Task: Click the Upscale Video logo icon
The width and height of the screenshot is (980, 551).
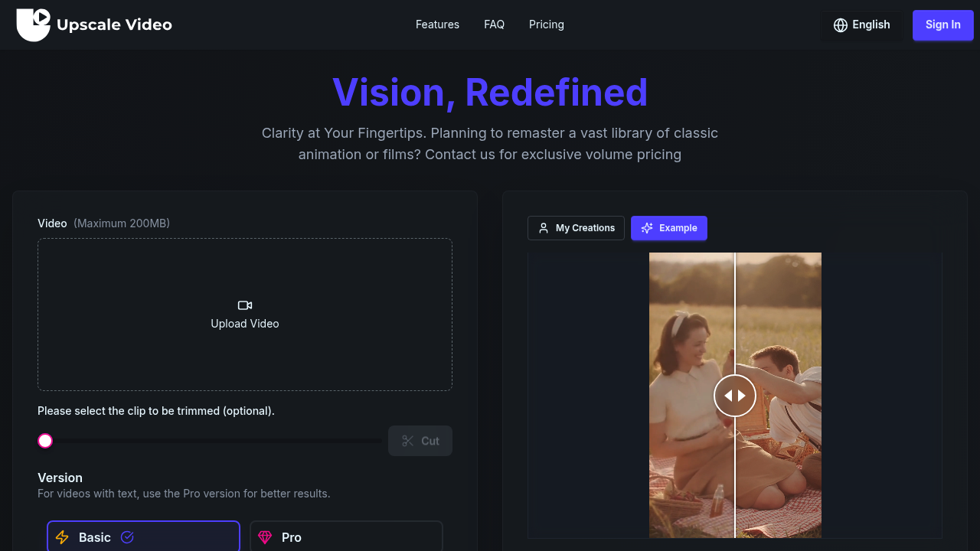Action: 34,24
